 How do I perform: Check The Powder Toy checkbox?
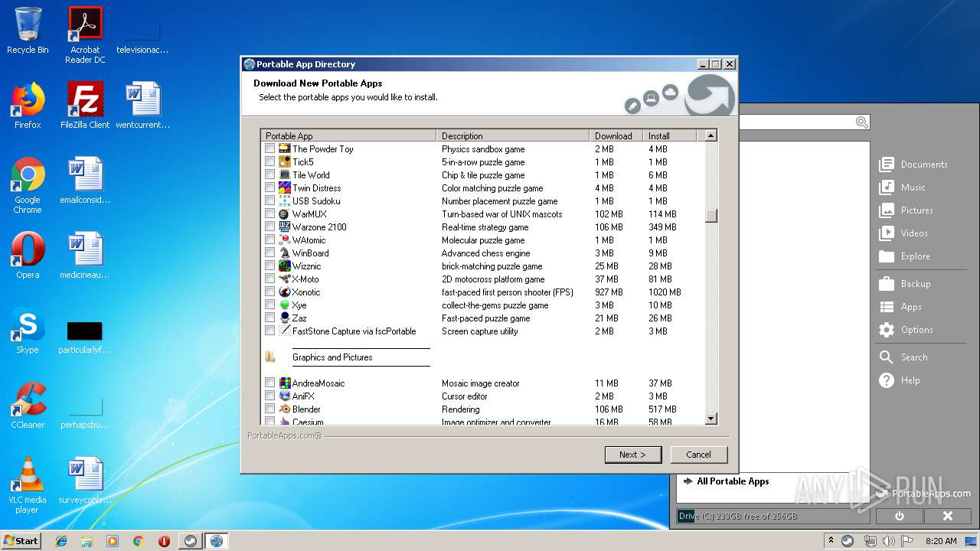(x=269, y=149)
